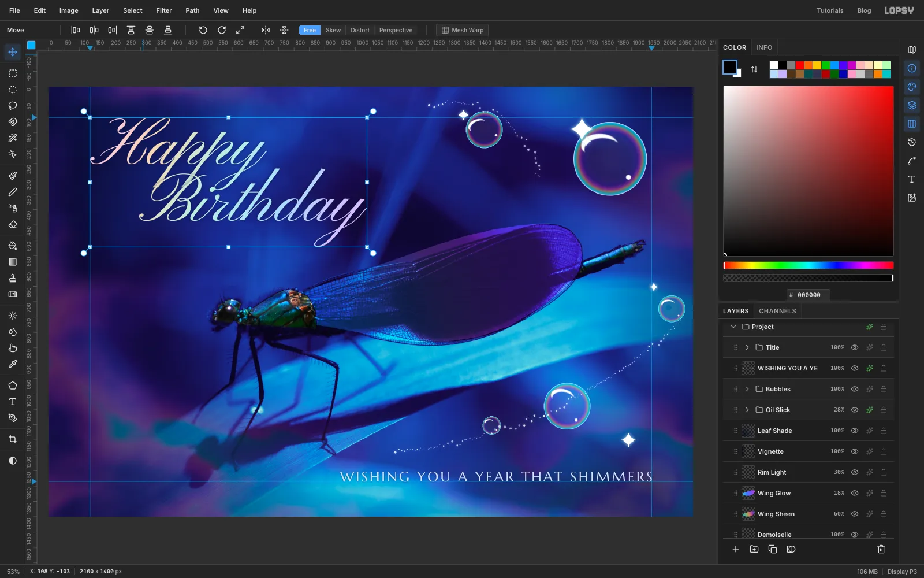Click the flip horizontal icon
The height and width of the screenshot is (578, 924).
coord(266,30)
